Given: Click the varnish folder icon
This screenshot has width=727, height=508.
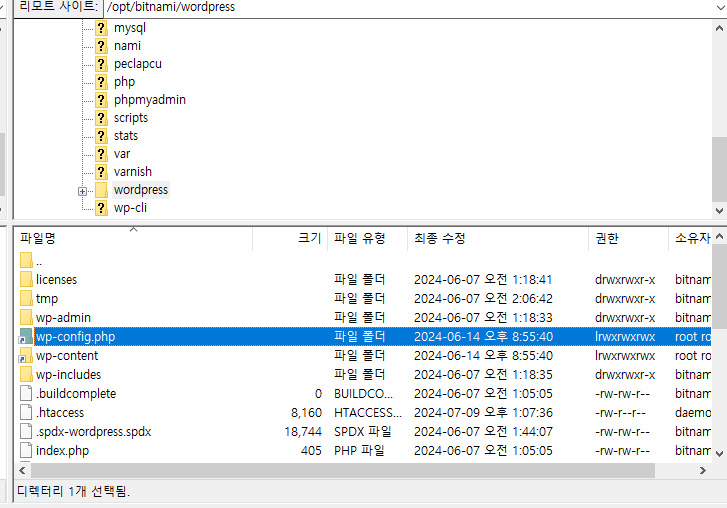Looking at the screenshot, I should click(101, 172).
